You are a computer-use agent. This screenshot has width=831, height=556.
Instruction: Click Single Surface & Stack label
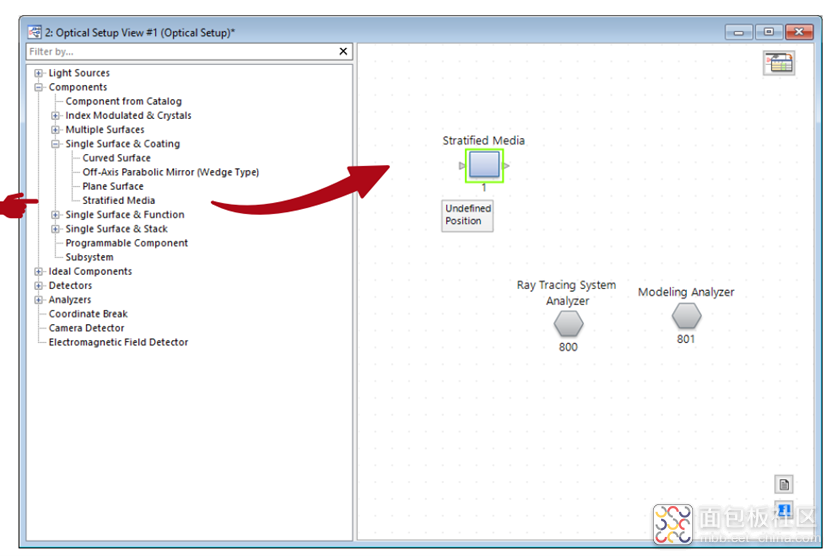click(117, 229)
